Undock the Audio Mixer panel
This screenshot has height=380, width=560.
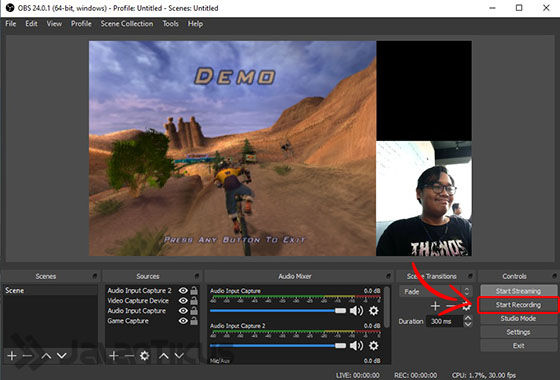click(x=388, y=276)
